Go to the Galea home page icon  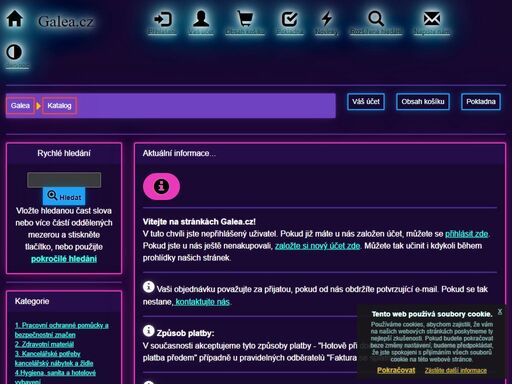pyautogui.click(x=15, y=18)
